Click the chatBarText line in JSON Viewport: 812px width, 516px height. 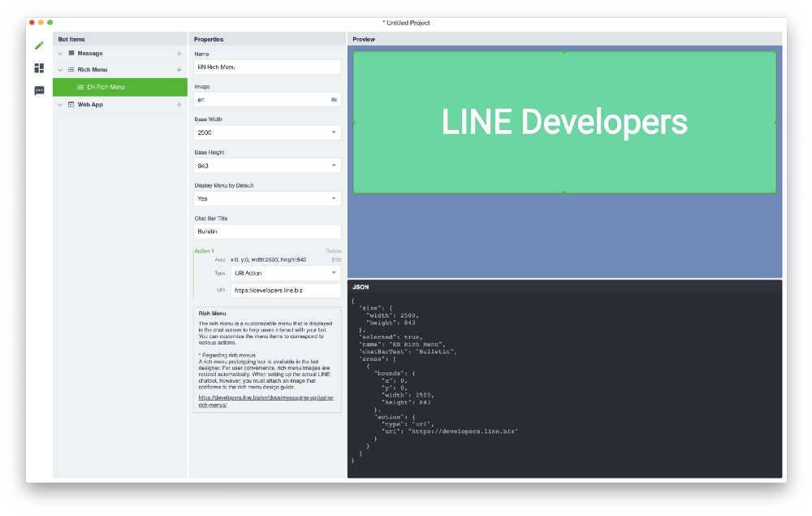coord(408,352)
